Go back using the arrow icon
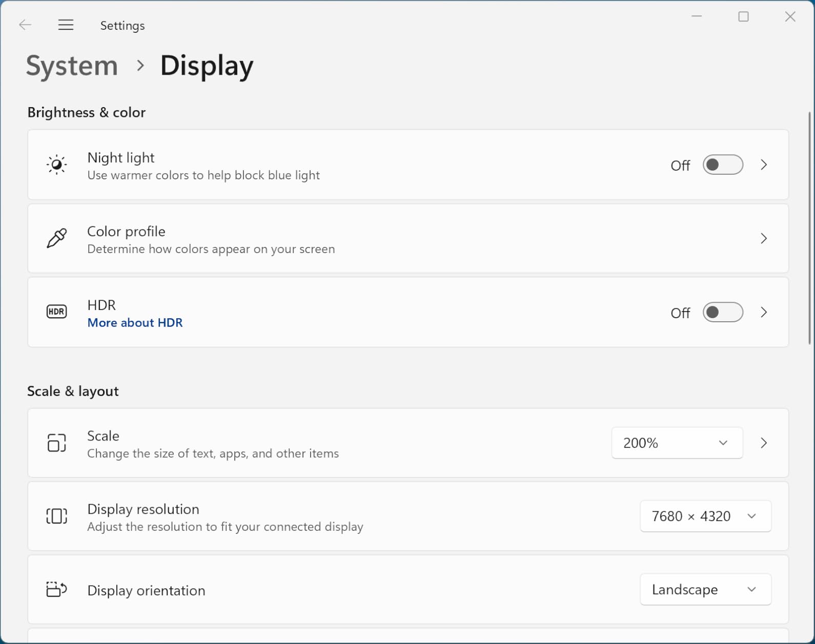This screenshot has width=815, height=644. (x=25, y=25)
